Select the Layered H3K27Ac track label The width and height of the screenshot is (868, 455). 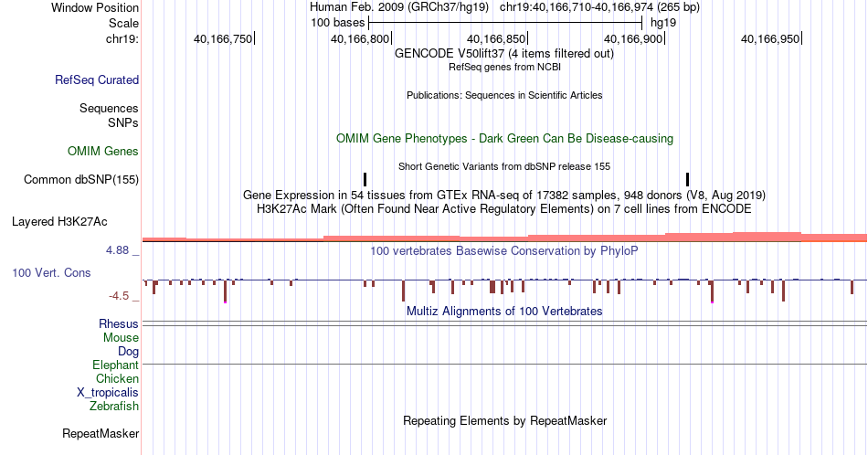pyautogui.click(x=59, y=221)
